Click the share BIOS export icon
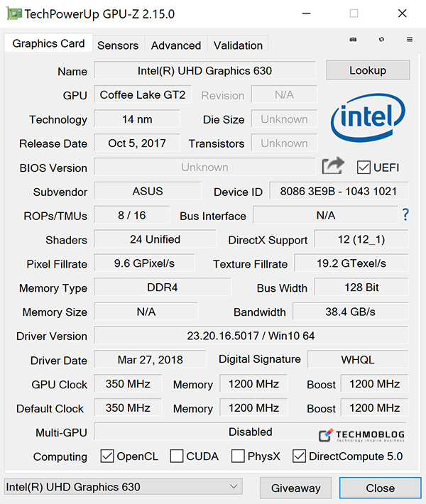This screenshot has width=426, height=504. [332, 166]
